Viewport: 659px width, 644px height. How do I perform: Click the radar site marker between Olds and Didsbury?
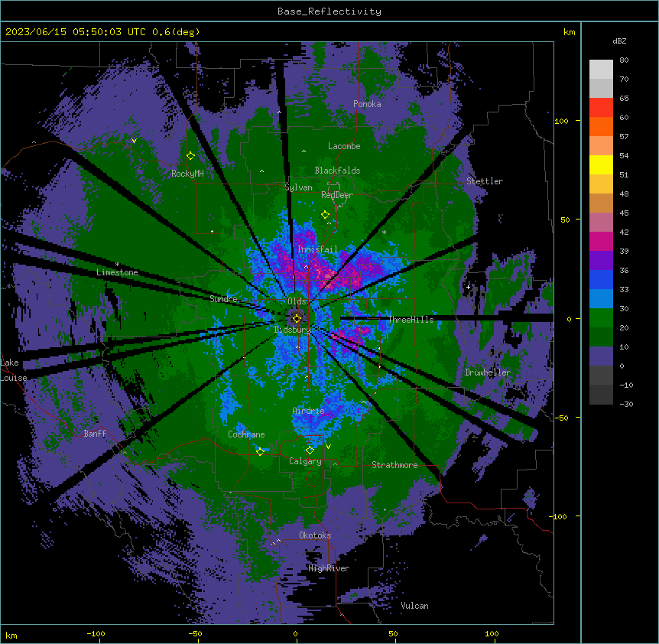pyautogui.click(x=297, y=318)
